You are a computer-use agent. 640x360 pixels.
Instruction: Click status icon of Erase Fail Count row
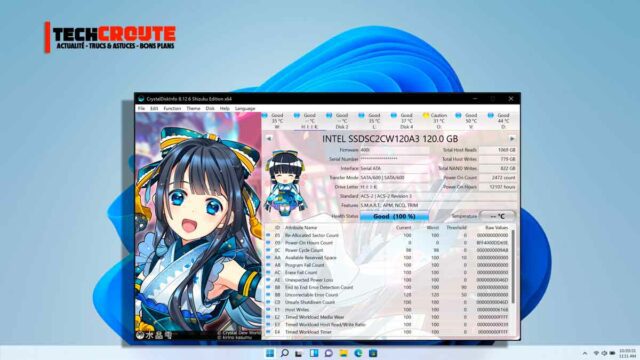pos(268,272)
